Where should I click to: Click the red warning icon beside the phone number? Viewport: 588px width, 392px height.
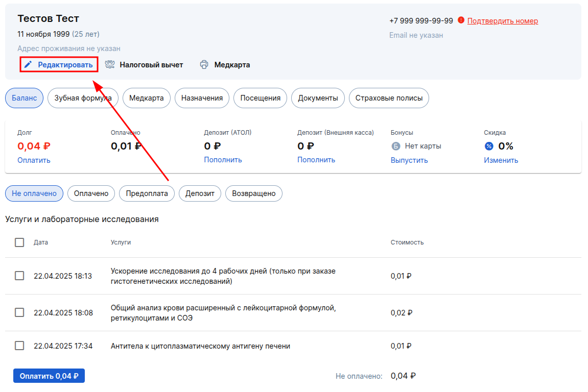pos(461,20)
